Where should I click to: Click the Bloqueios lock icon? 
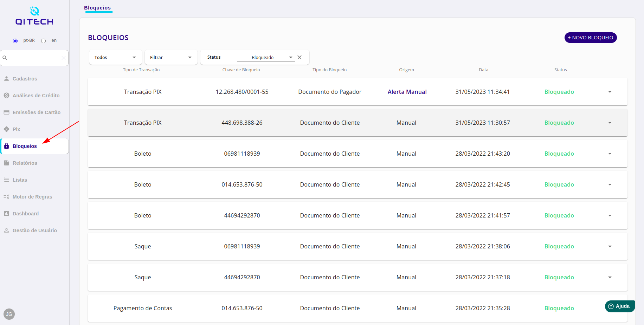click(6, 146)
